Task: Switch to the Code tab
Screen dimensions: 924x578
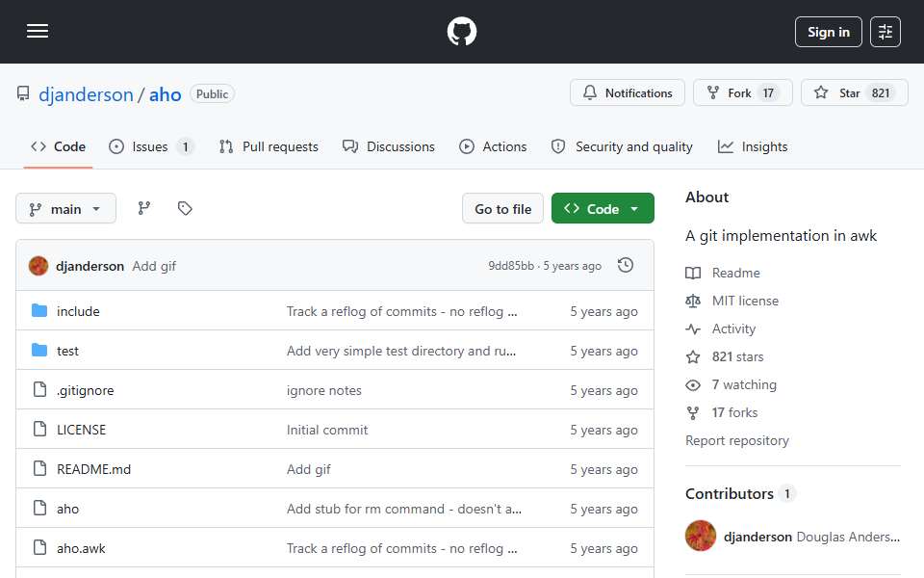Action: pos(59,146)
